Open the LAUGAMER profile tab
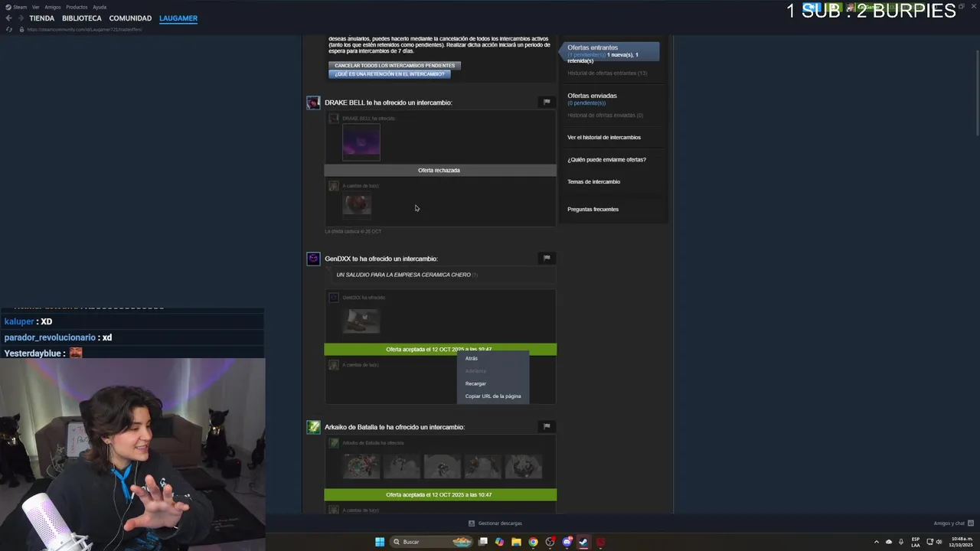 [x=178, y=18]
